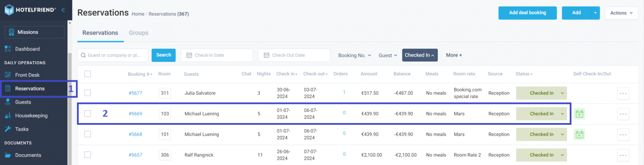
Task: Open Guest filter dropdown
Action: coord(388,55)
